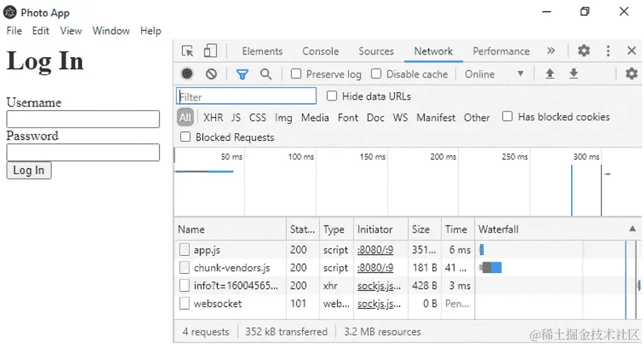Activate the inspect element selector icon
644x346 pixels.
coord(187,51)
